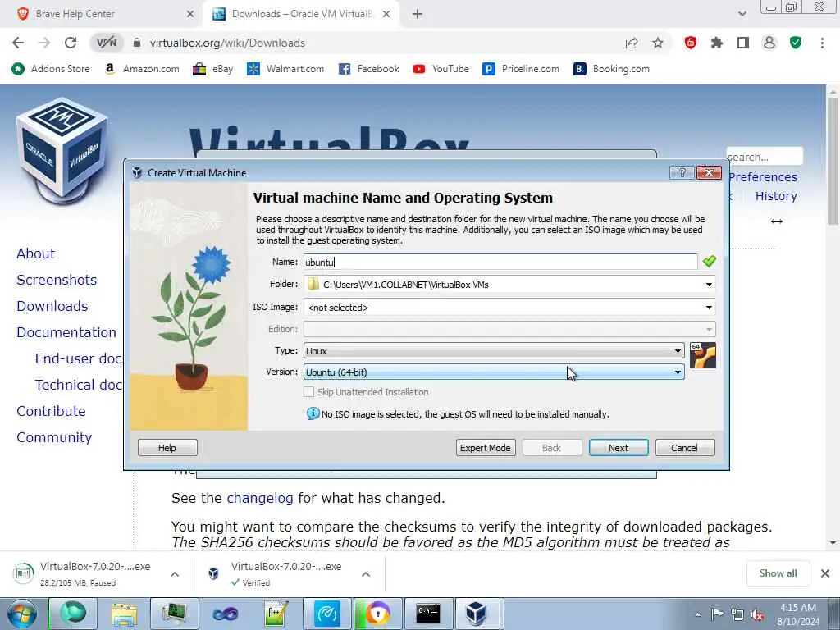
Task: Expand options for paused VirtualBox download
Action: click(x=175, y=573)
